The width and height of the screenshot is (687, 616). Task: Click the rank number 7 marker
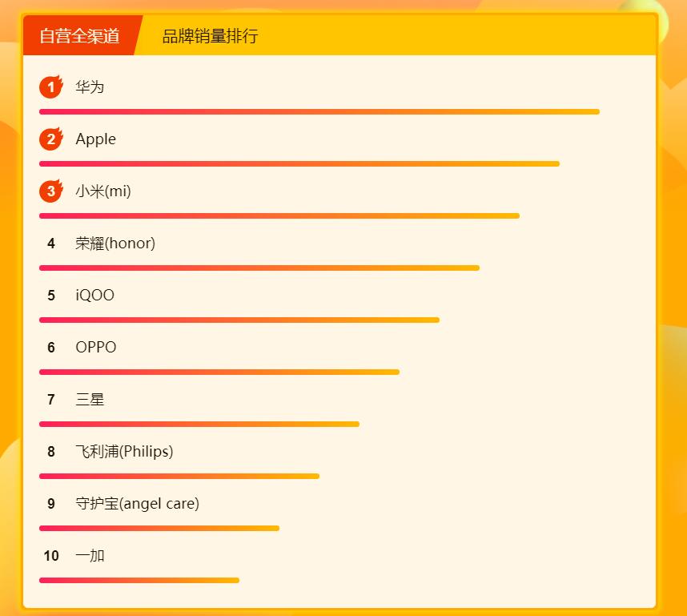(x=50, y=400)
